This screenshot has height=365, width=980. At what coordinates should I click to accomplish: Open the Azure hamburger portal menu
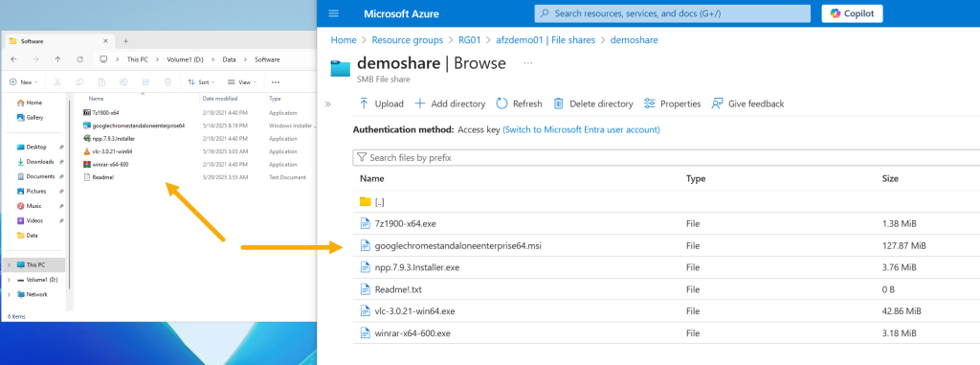pyautogui.click(x=333, y=13)
